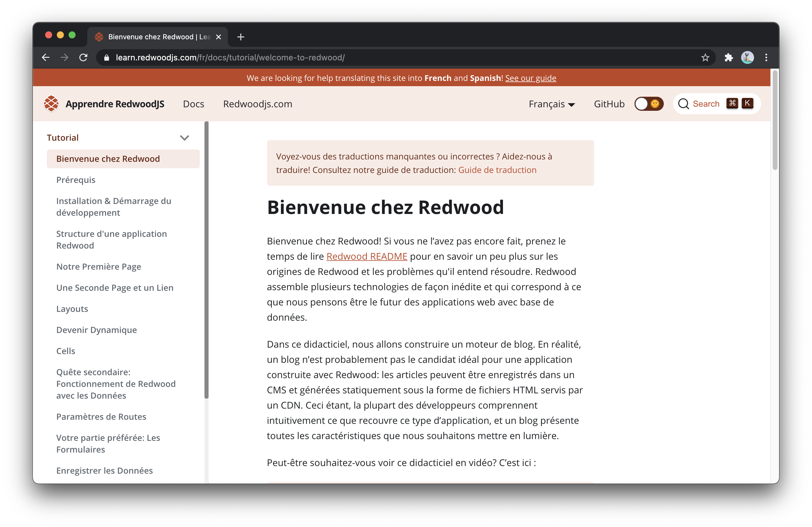Click the browser extensions puzzle icon
812x527 pixels.
point(729,57)
